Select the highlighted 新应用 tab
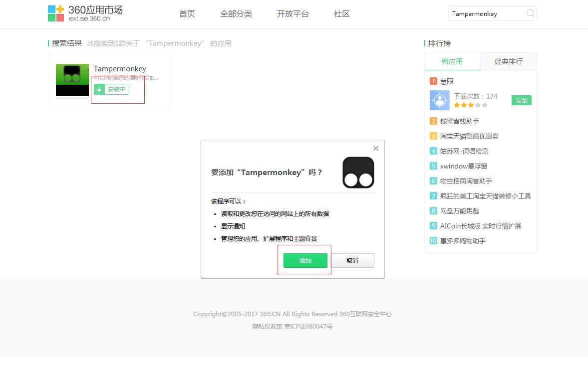This screenshot has height=374, width=588. click(452, 61)
